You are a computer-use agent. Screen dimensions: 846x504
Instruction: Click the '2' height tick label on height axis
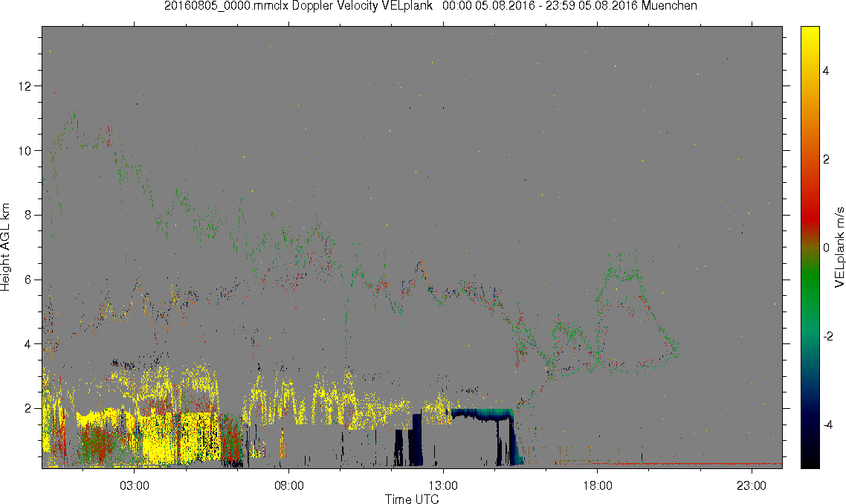pyautogui.click(x=28, y=409)
